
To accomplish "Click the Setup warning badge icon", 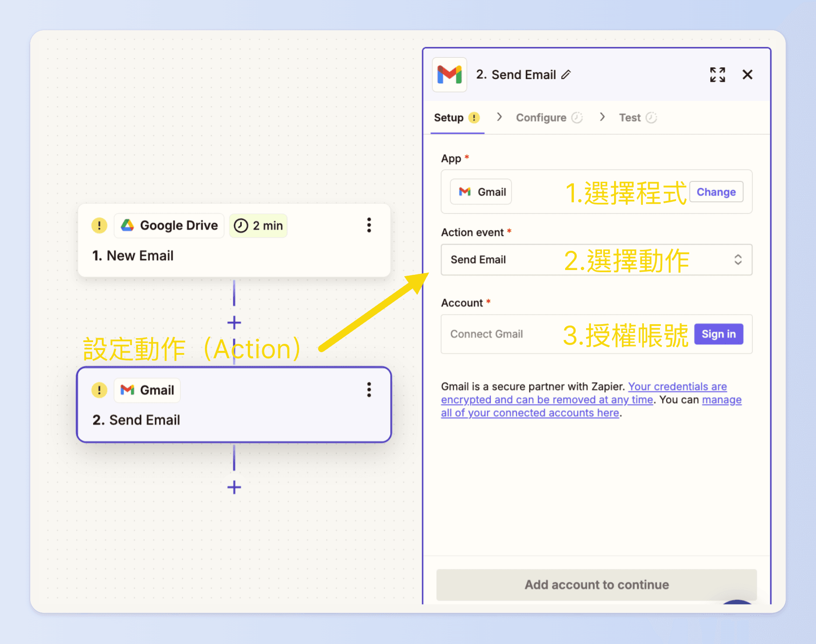I will pos(474,118).
